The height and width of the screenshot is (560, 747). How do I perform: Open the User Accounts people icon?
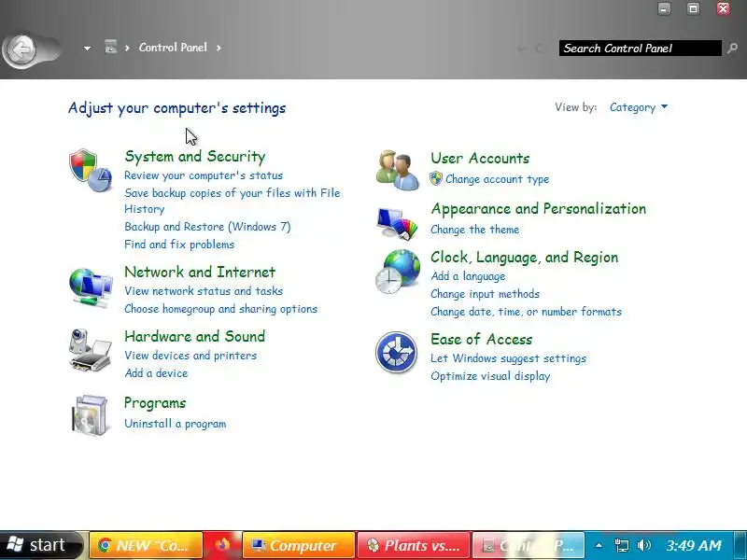click(398, 170)
